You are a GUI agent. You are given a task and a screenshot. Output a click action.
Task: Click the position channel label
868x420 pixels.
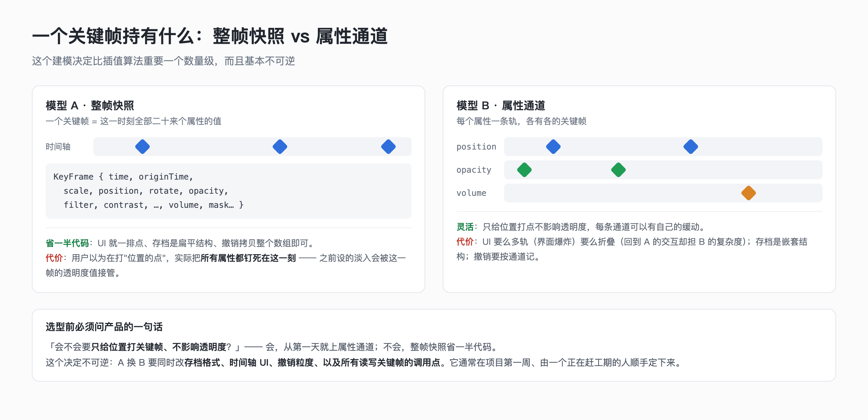pyautogui.click(x=476, y=147)
